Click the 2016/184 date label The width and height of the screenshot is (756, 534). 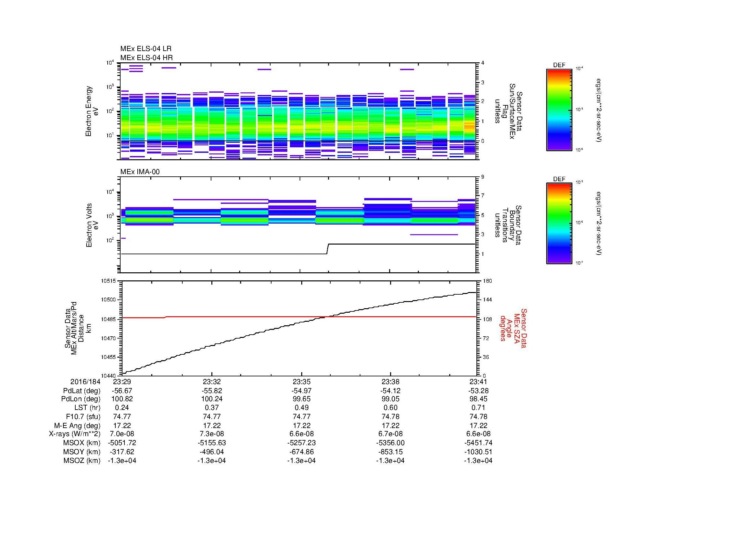[x=85, y=382]
